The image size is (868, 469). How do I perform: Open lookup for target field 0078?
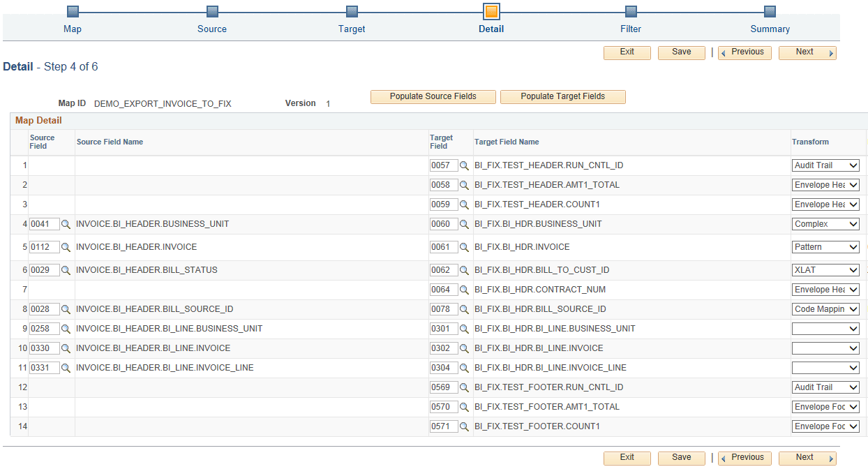pyautogui.click(x=464, y=309)
